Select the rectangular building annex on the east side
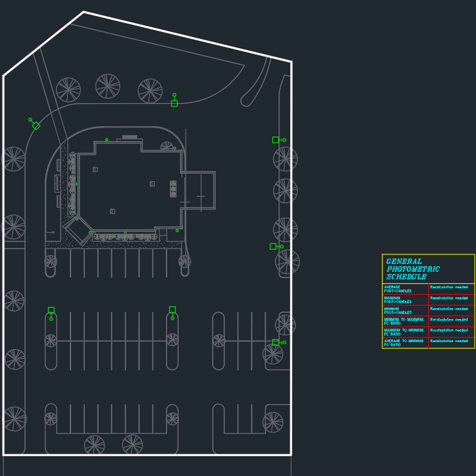The image size is (476, 476). coord(199,190)
